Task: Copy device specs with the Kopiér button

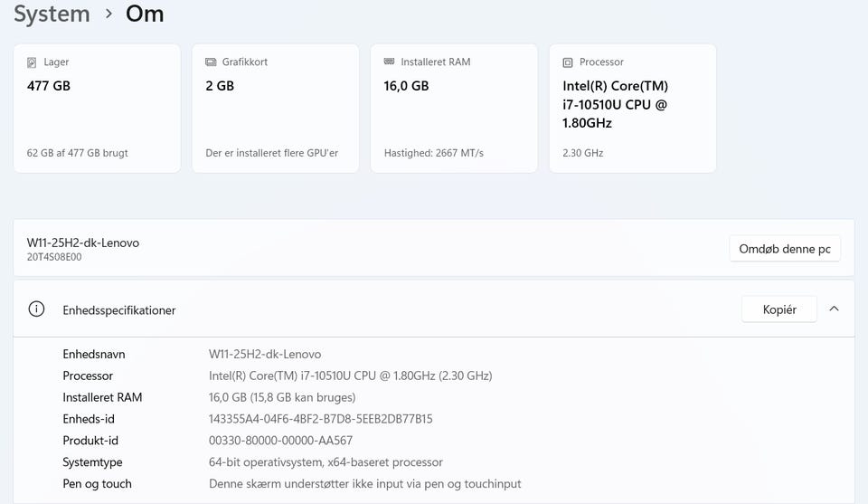Action: [779, 309]
